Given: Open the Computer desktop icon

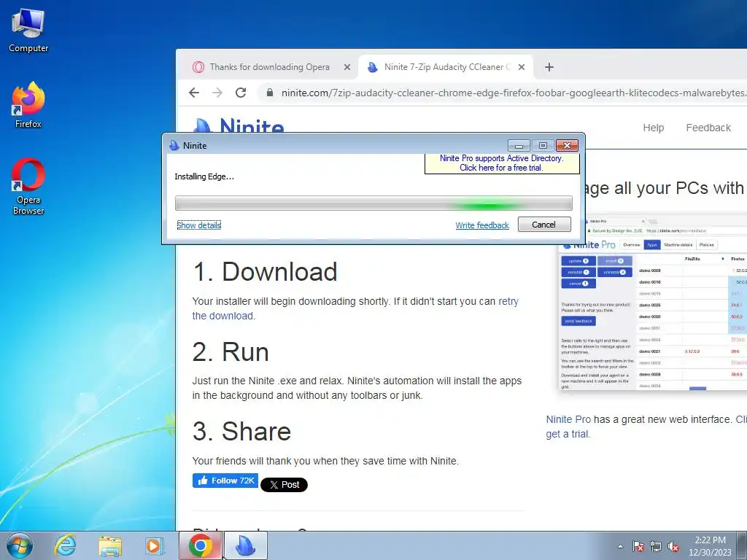Looking at the screenshot, I should click(x=28, y=31).
